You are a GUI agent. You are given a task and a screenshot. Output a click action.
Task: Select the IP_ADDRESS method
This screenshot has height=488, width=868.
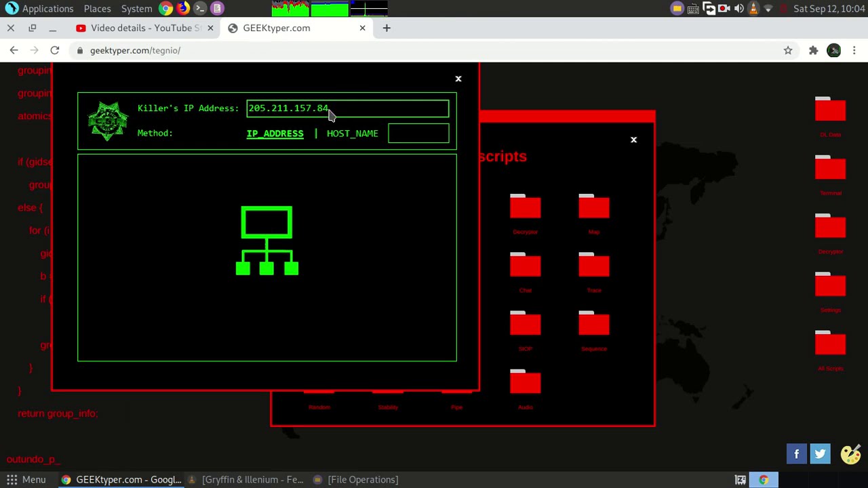click(x=275, y=134)
